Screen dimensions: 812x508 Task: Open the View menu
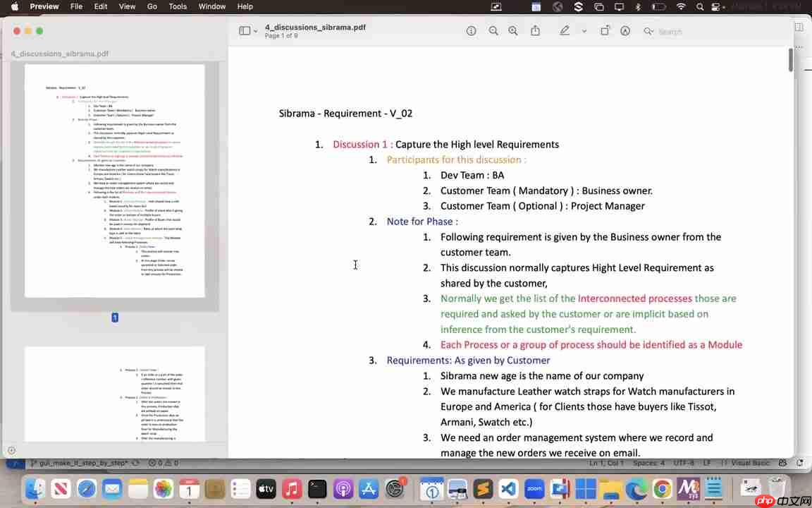[x=127, y=7]
